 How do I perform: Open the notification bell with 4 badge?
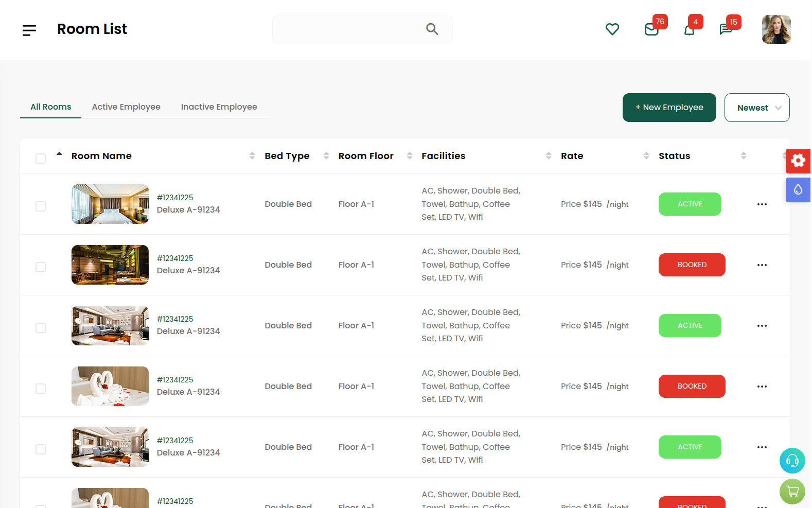690,30
